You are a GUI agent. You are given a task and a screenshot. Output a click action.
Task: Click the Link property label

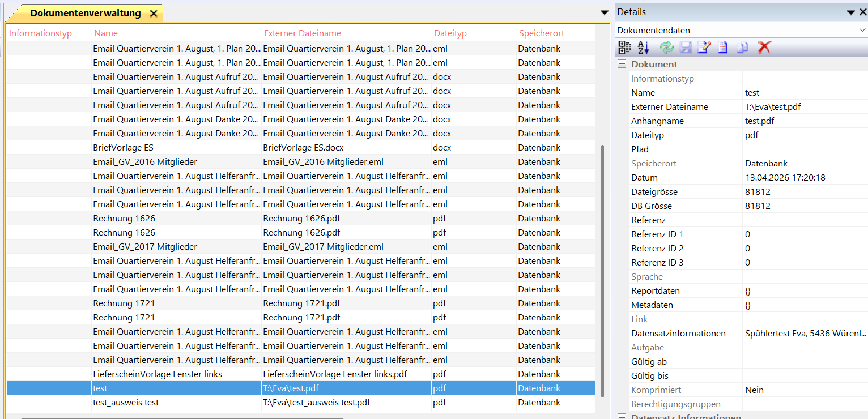tap(639, 319)
